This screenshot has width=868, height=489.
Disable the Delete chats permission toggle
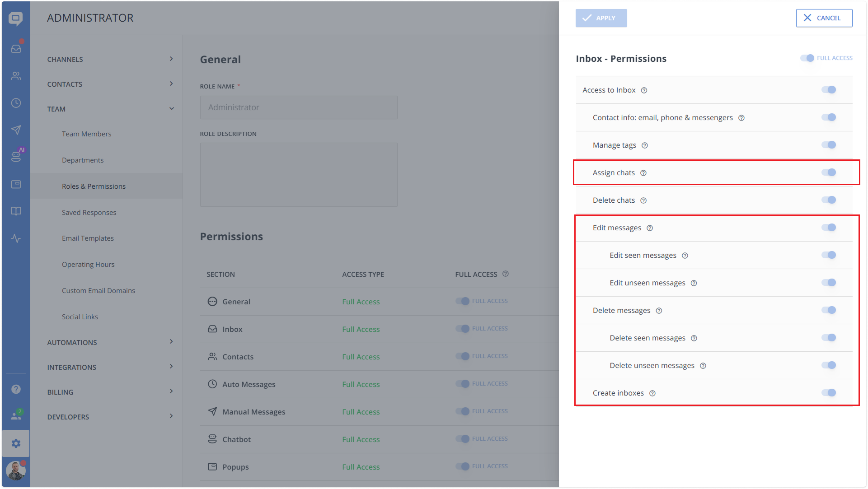click(829, 200)
